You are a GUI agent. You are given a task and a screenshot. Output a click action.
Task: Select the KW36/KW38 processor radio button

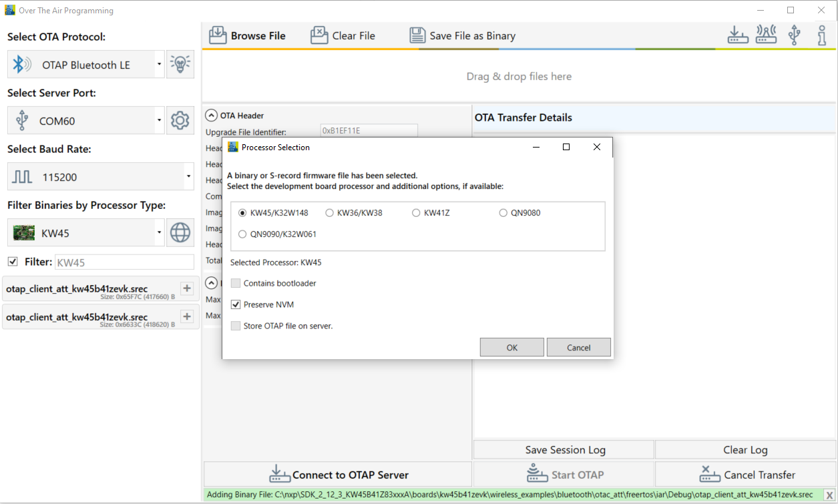coord(329,213)
